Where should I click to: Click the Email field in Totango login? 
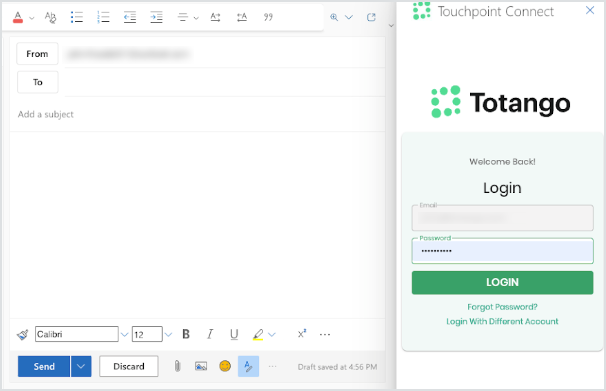click(x=502, y=218)
